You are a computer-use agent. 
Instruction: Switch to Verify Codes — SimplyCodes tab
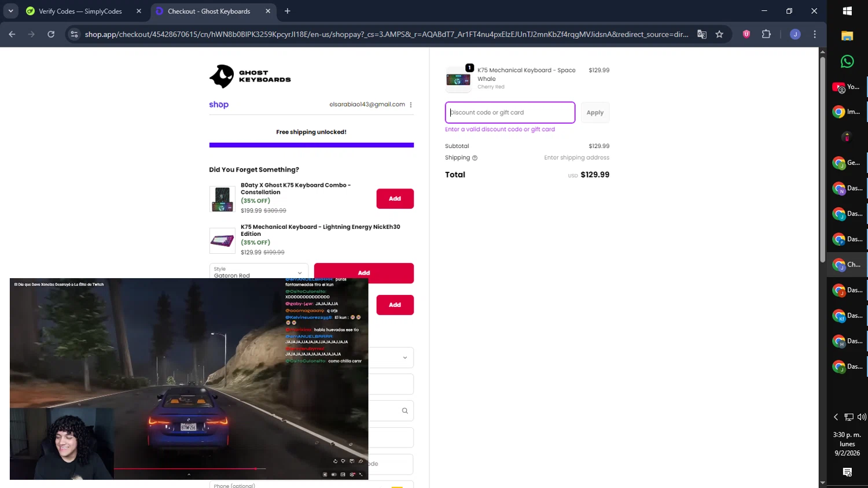(80, 11)
